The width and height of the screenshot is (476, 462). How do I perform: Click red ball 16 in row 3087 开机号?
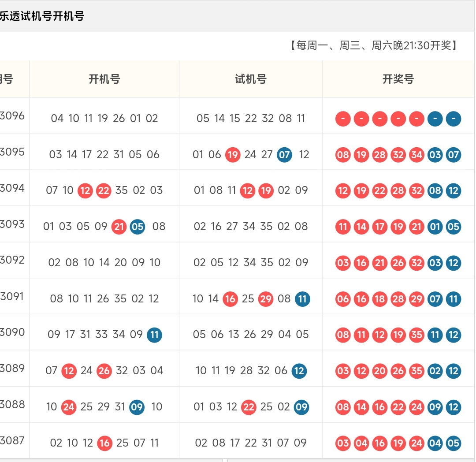(x=105, y=443)
